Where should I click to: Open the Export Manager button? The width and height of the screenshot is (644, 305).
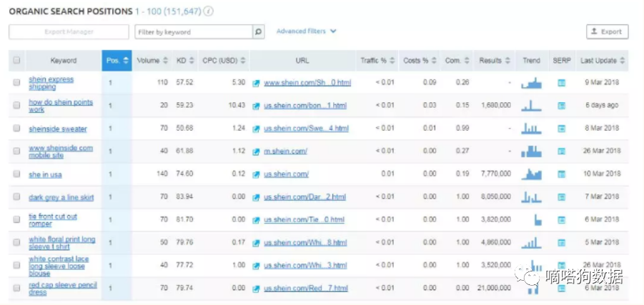pos(69,31)
